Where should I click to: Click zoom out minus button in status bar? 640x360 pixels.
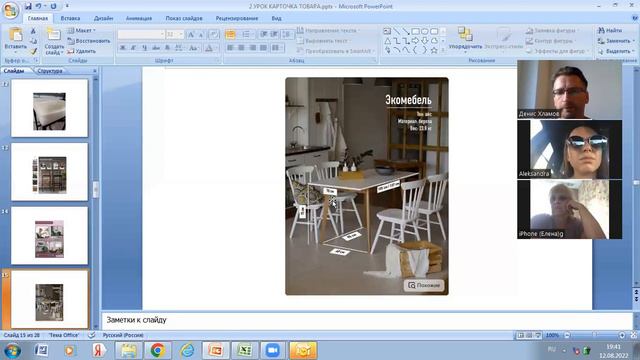(x=567, y=335)
